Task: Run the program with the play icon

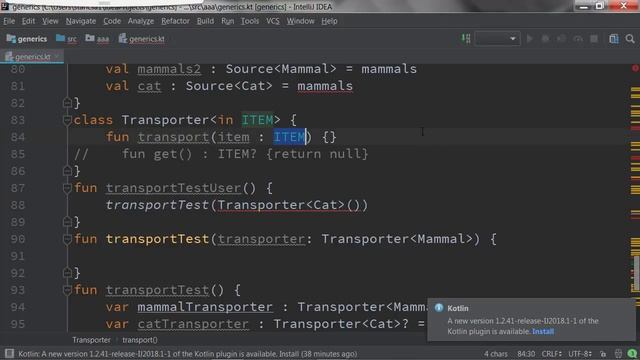Action: (x=530, y=39)
